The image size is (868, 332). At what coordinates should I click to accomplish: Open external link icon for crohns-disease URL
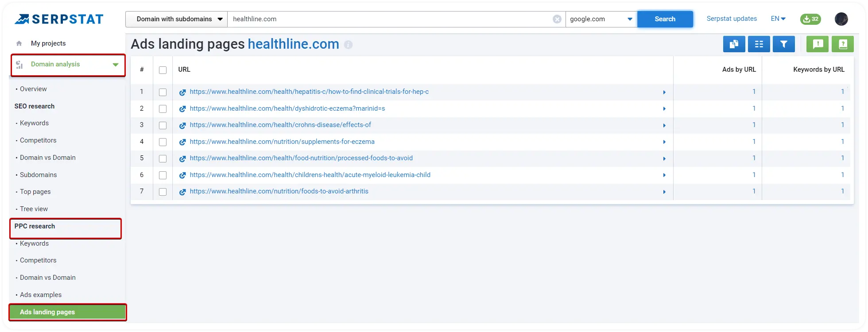click(x=182, y=125)
